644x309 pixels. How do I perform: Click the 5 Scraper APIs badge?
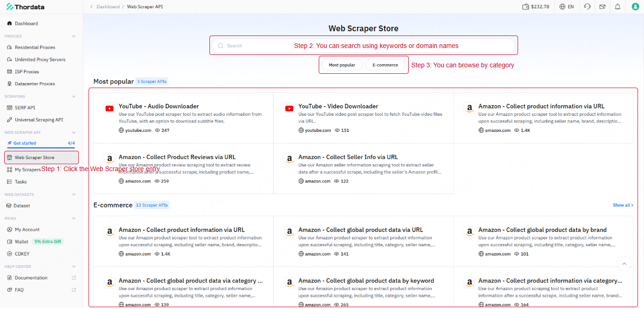point(152,82)
